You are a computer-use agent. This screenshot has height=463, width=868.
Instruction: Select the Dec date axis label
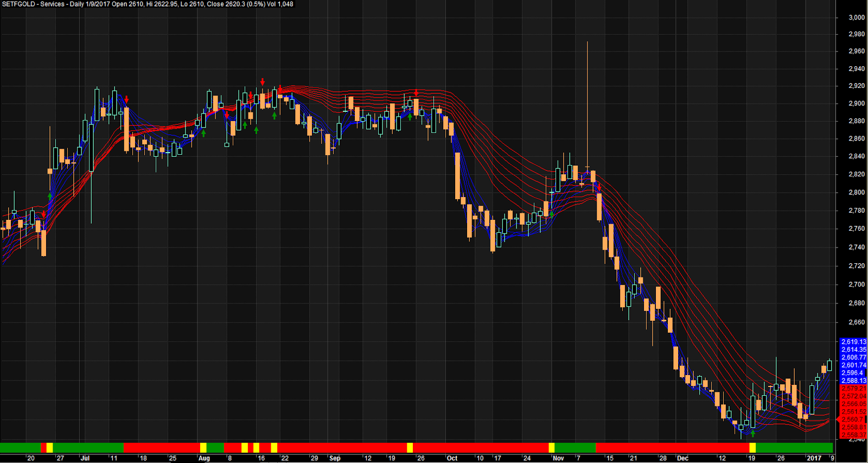coord(682,458)
